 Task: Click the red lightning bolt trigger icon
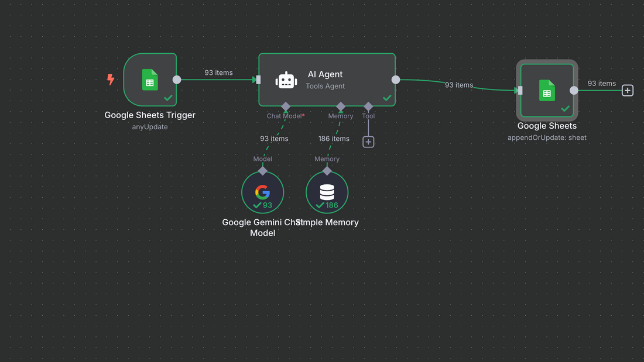coord(111,80)
